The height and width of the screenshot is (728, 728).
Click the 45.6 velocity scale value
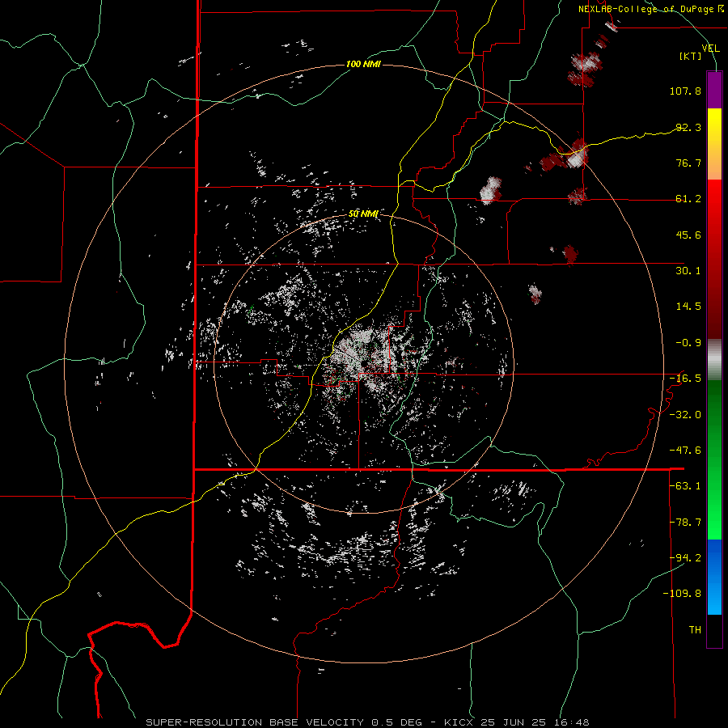(x=688, y=235)
